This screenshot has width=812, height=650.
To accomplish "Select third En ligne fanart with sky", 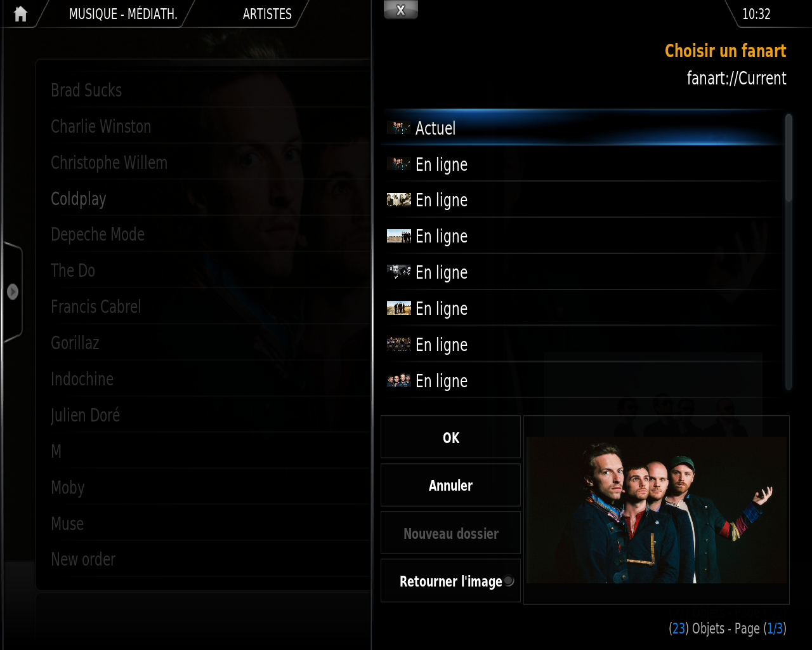I will (x=582, y=236).
